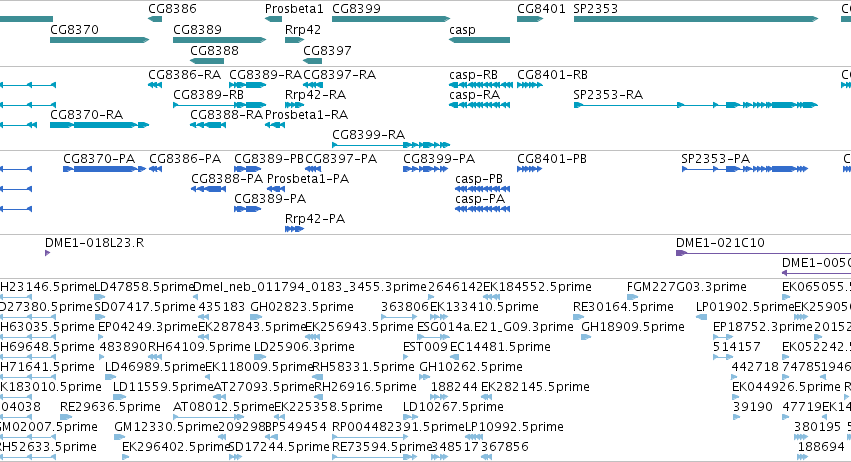Select the CG8370-RA transcript glyph

click(99, 125)
